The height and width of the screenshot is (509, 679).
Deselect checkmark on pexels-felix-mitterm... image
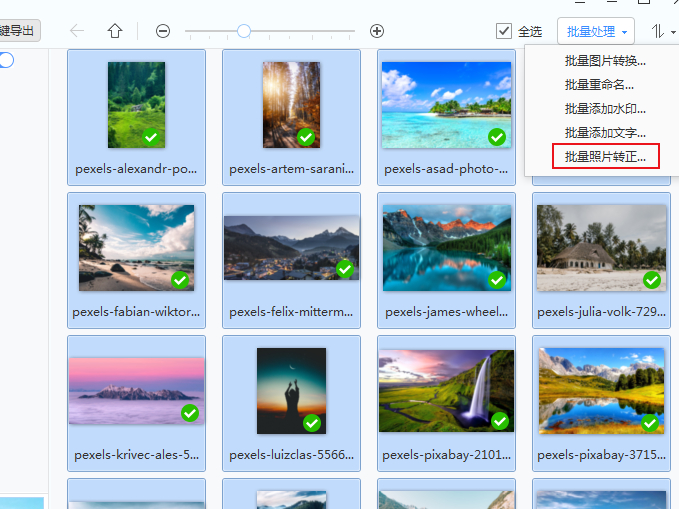coord(345,269)
